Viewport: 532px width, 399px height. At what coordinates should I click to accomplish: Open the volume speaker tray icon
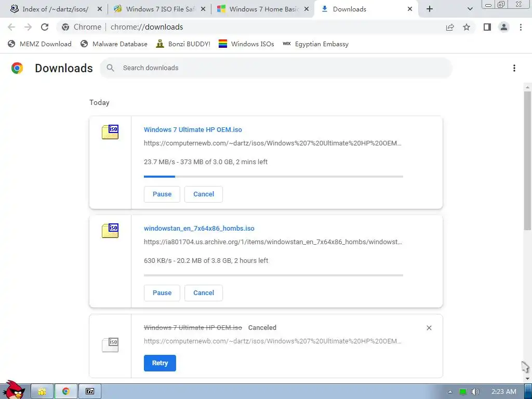[x=475, y=392]
